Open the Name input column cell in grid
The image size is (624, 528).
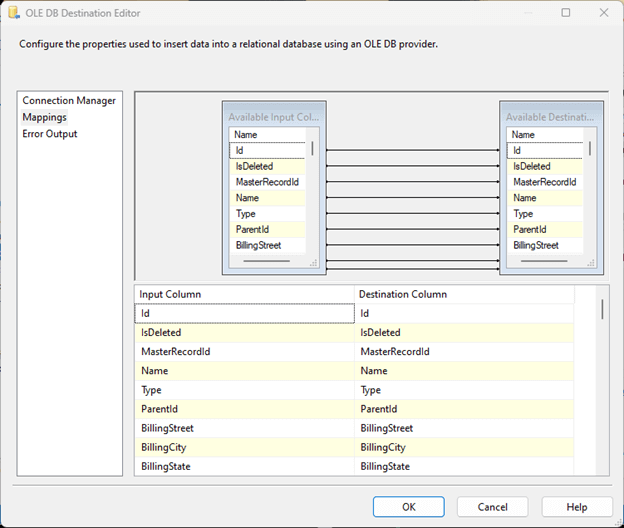[x=244, y=371]
